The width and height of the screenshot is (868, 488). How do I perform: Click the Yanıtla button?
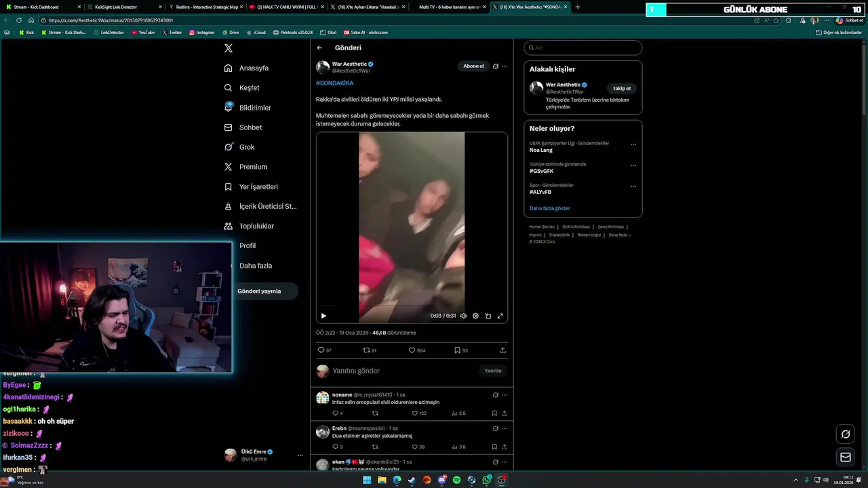493,371
